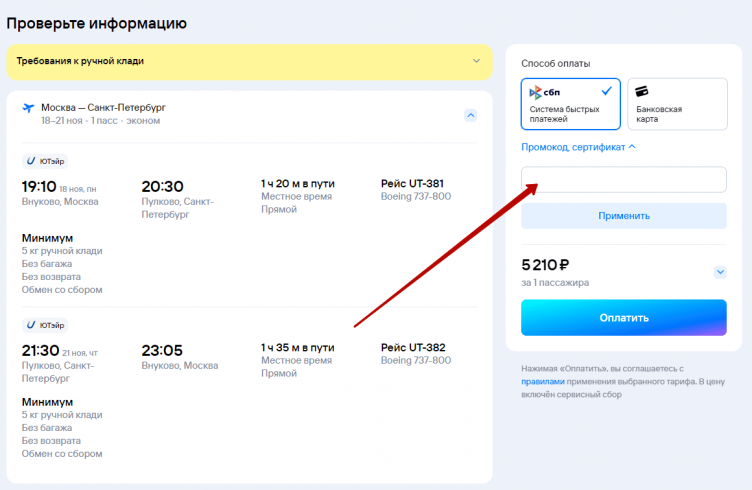
Task: Select Банковская карта payment method
Action: coord(676,104)
